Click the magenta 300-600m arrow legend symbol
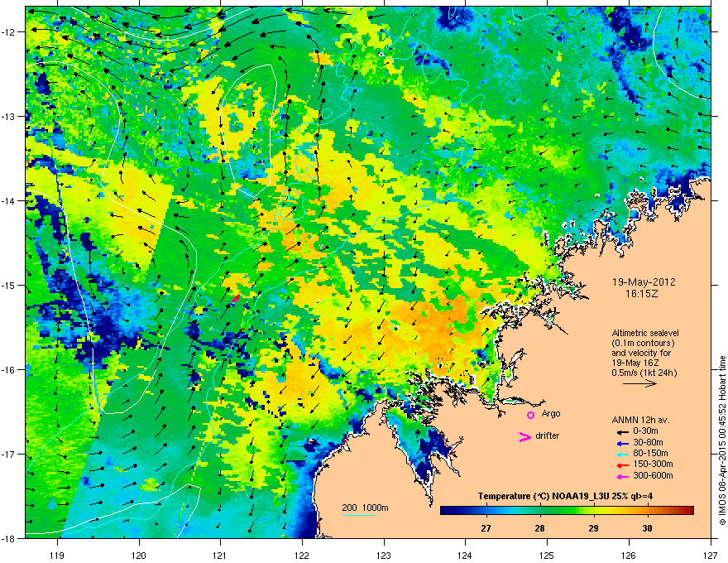The image size is (728, 563). [x=622, y=476]
